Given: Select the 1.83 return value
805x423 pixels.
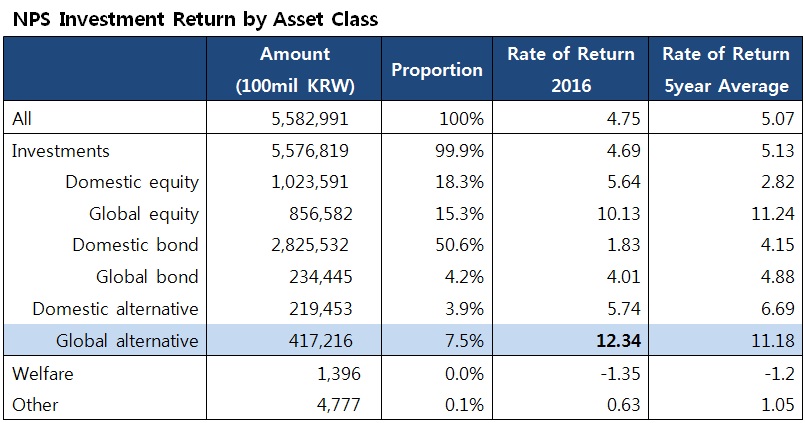Looking at the screenshot, I should (x=623, y=245).
